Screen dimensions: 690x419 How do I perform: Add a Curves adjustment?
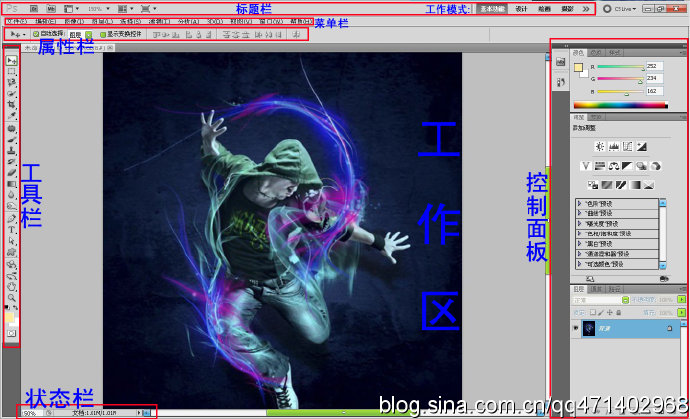628,147
